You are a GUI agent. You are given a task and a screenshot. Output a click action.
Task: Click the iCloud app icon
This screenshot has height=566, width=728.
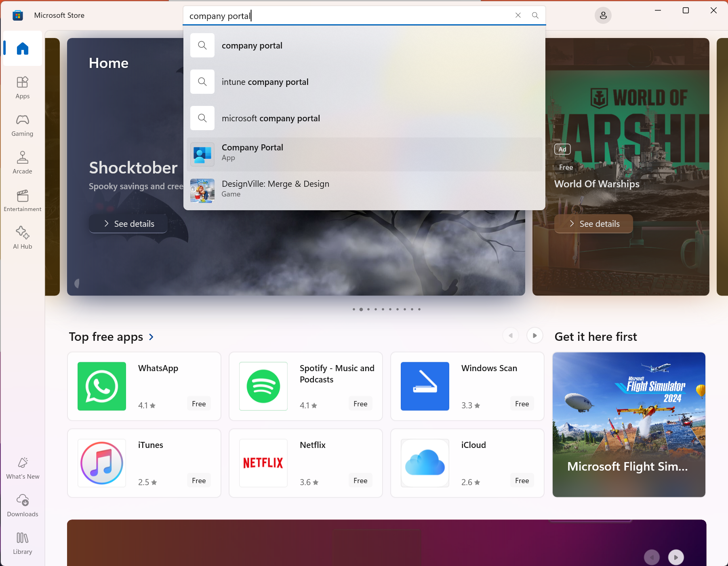(425, 463)
